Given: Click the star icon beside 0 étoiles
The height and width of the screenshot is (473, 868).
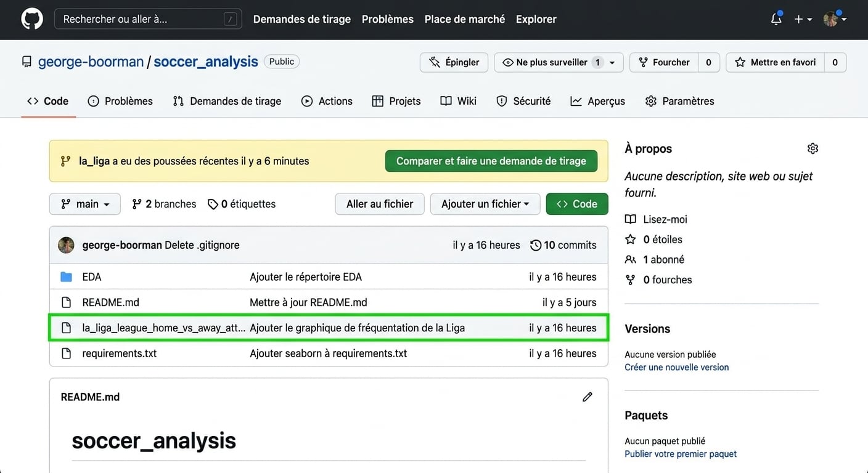Looking at the screenshot, I should (630, 240).
